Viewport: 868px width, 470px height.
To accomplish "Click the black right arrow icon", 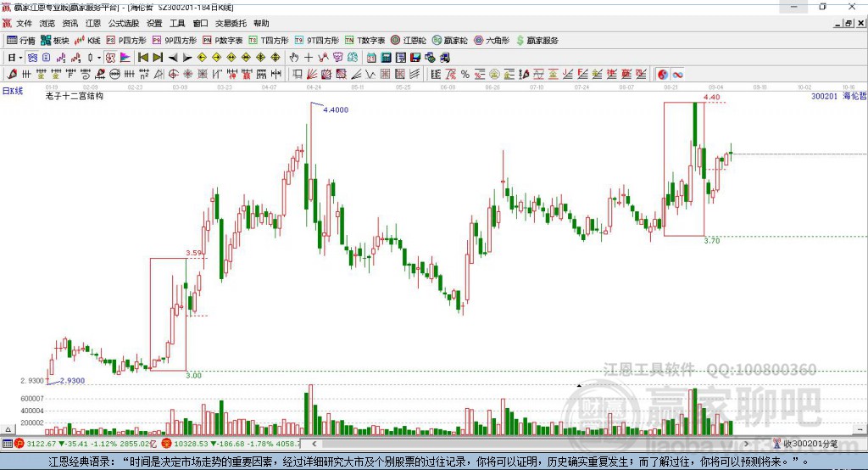I will pyautogui.click(x=187, y=58).
